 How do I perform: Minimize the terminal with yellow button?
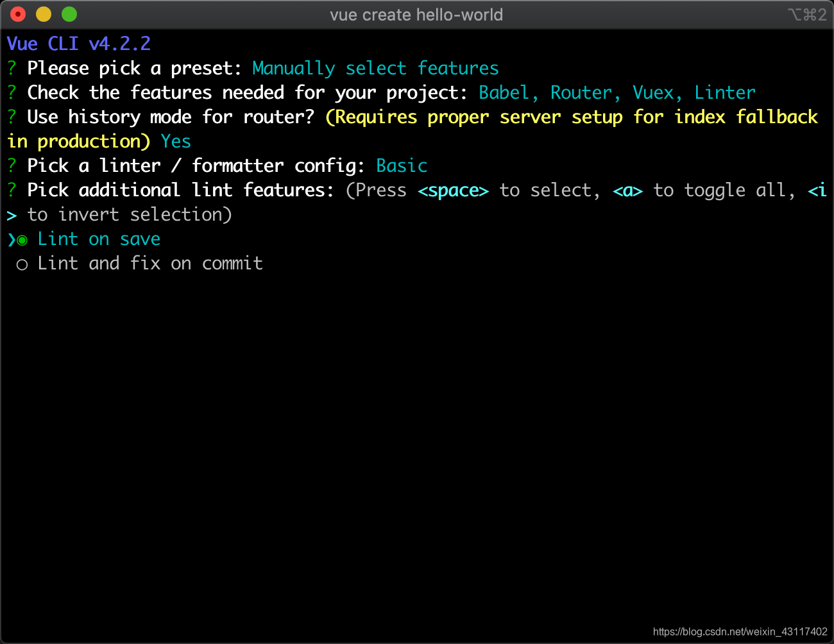coord(44,14)
